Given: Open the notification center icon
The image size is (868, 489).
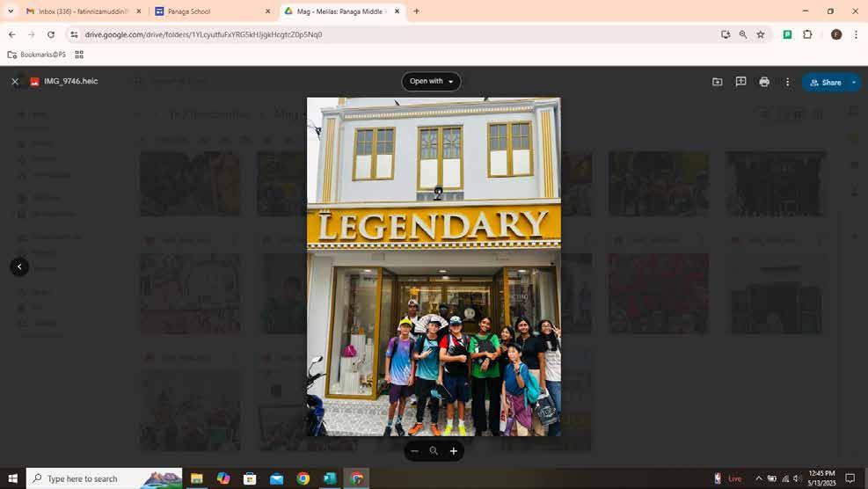Looking at the screenshot, I should click(850, 478).
